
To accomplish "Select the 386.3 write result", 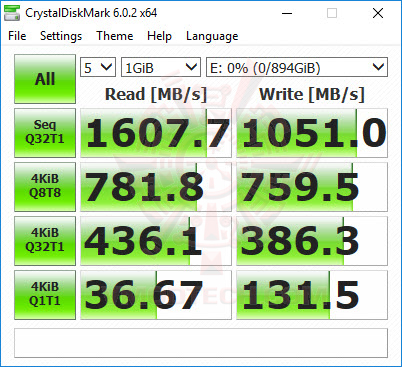I will pos(312,241).
